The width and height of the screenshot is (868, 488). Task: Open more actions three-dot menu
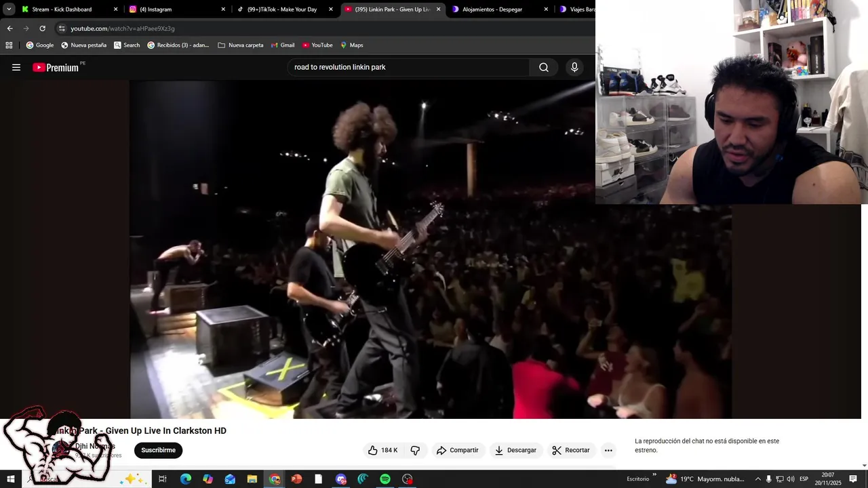608,450
